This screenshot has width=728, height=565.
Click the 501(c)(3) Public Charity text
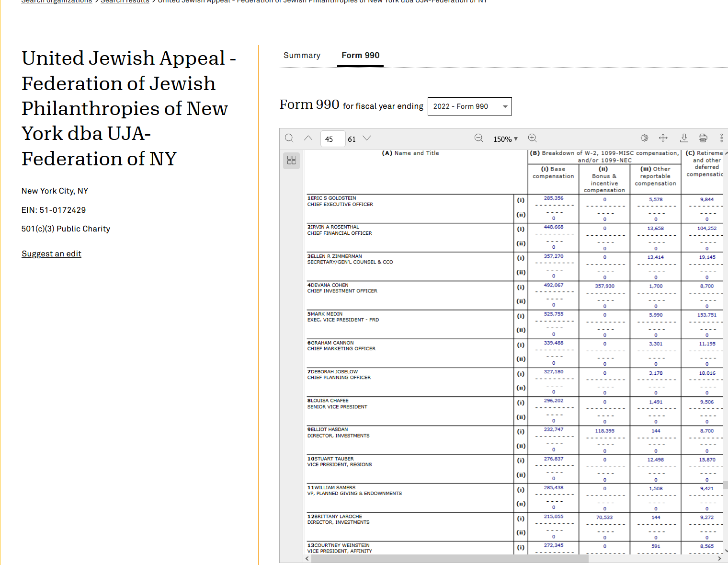coord(66,229)
